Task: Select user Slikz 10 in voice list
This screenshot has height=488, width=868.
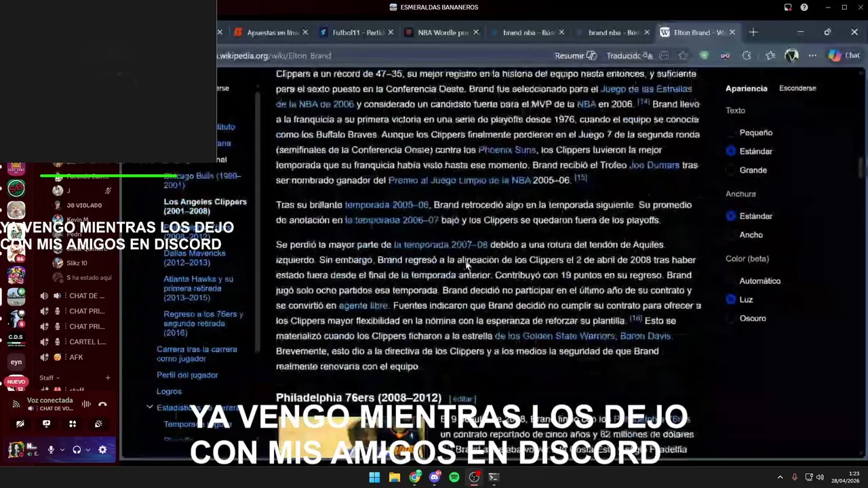Action: (x=77, y=263)
